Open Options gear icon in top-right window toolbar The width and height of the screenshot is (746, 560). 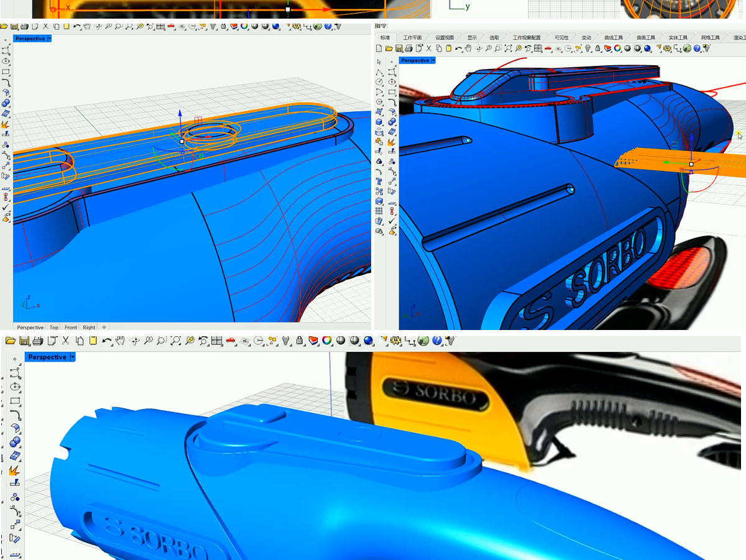pyautogui.click(x=667, y=48)
